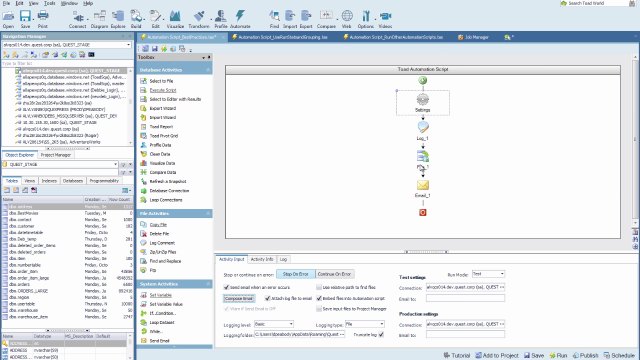The image size is (640, 360).
Task: Switch to the Job Manager tab
Action: point(473,37)
